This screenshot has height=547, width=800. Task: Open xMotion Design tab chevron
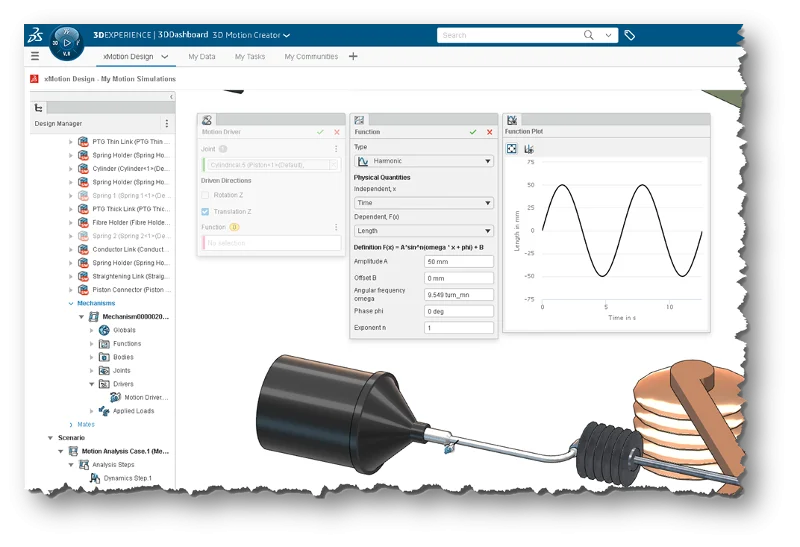pyautogui.click(x=165, y=57)
